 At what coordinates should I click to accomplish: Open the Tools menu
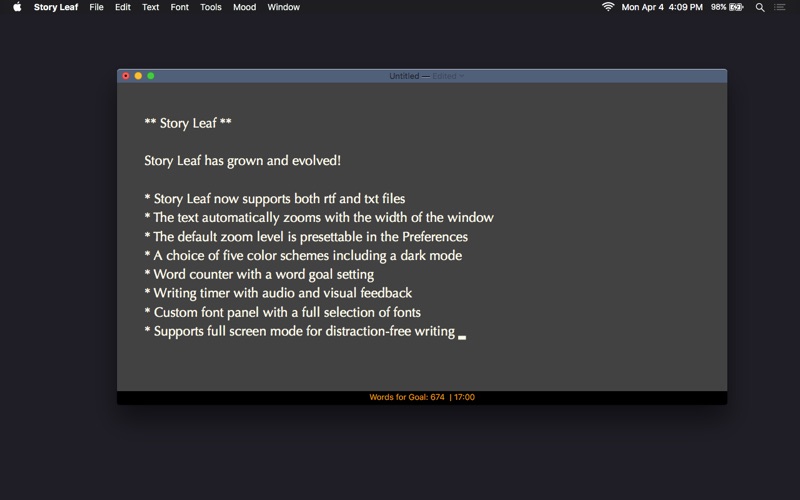pyautogui.click(x=211, y=7)
